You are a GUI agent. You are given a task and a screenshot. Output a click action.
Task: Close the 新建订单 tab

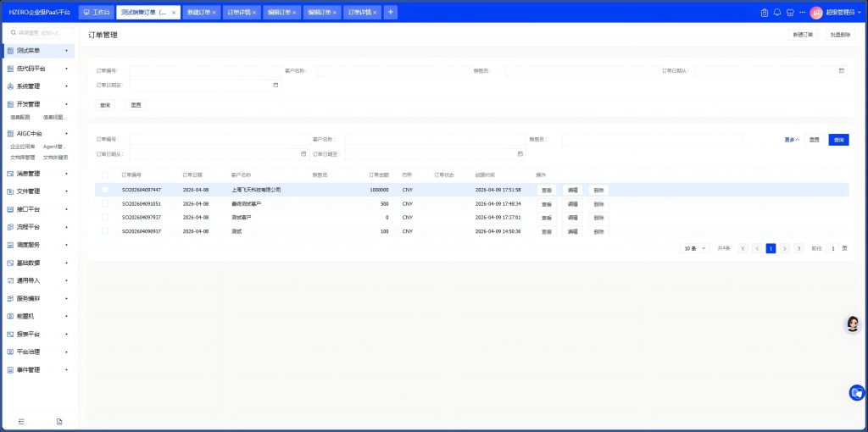click(214, 13)
